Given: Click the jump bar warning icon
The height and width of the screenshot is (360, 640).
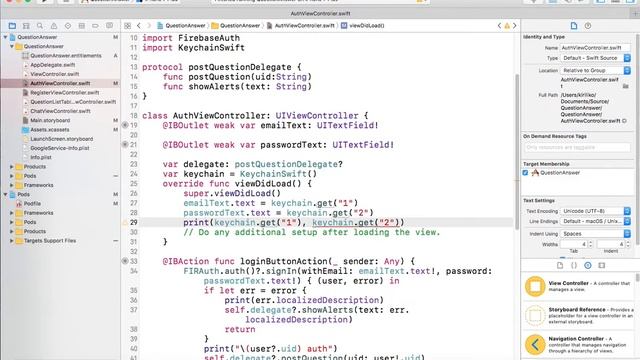Looking at the screenshot, I should tap(507, 26).
